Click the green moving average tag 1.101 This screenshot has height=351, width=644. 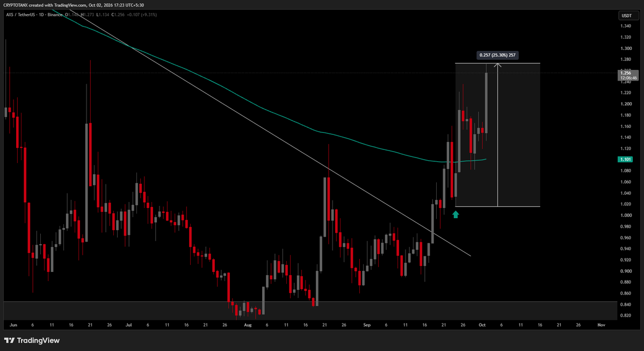pos(625,160)
